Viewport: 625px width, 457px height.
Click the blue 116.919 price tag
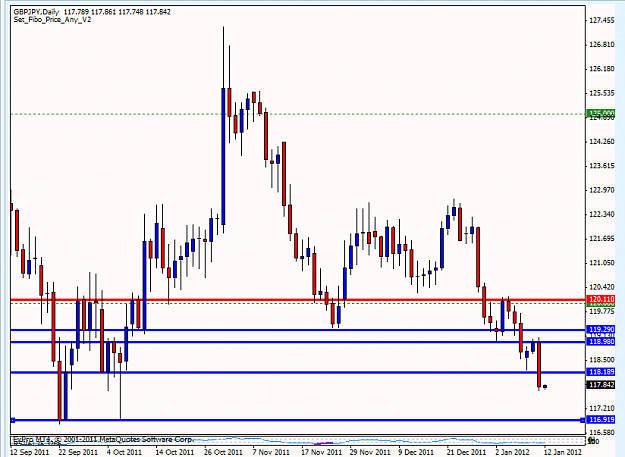tap(601, 420)
